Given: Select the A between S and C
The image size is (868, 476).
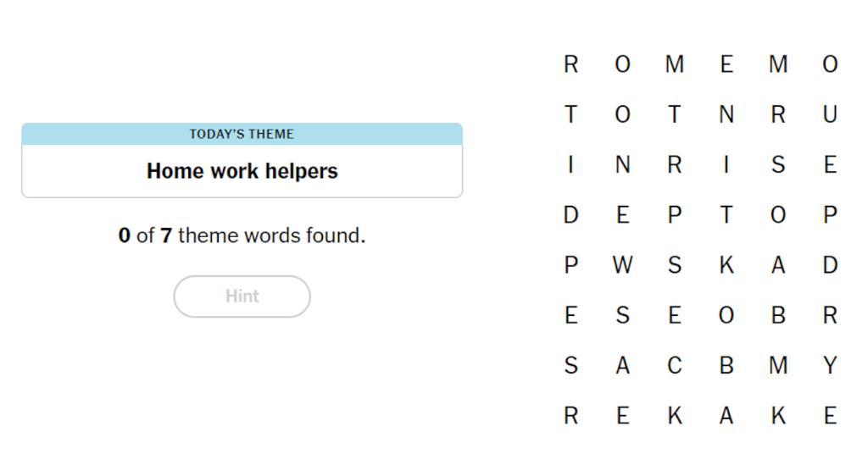Looking at the screenshot, I should coord(622,366).
